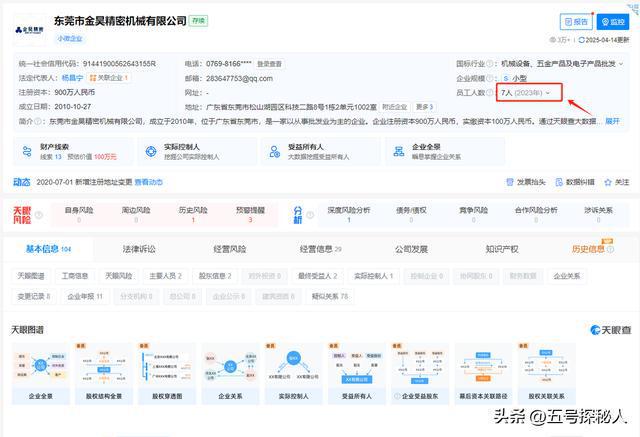Click the 分析 help icon
Viewport: 640px width, 437px height.
(x=310, y=215)
